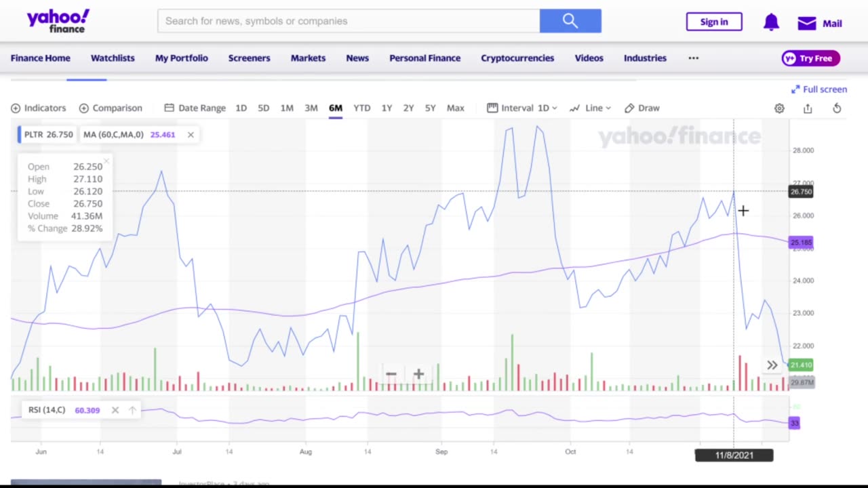Click the purple 33 RSI axis label

(x=794, y=423)
